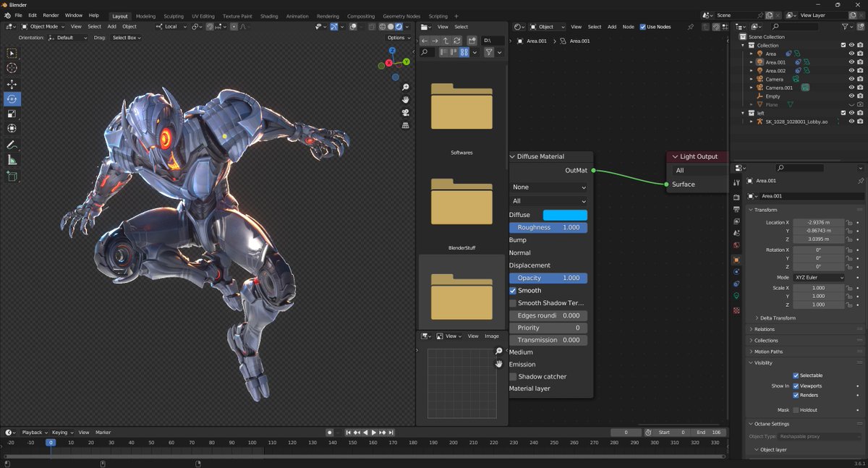Play the animation forward
This screenshot has width=868, height=468.
(374, 432)
